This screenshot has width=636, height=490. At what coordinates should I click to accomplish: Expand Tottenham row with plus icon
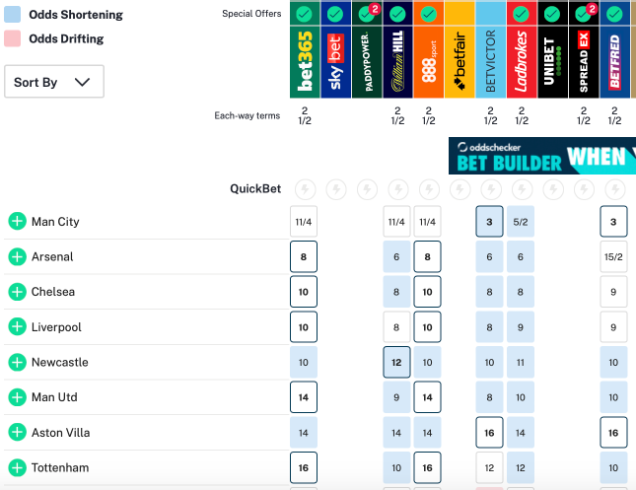click(17, 468)
